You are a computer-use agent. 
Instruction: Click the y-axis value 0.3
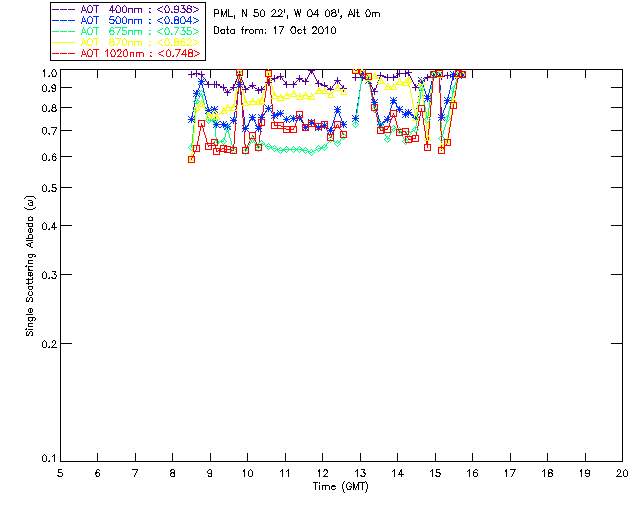pyautogui.click(x=49, y=275)
